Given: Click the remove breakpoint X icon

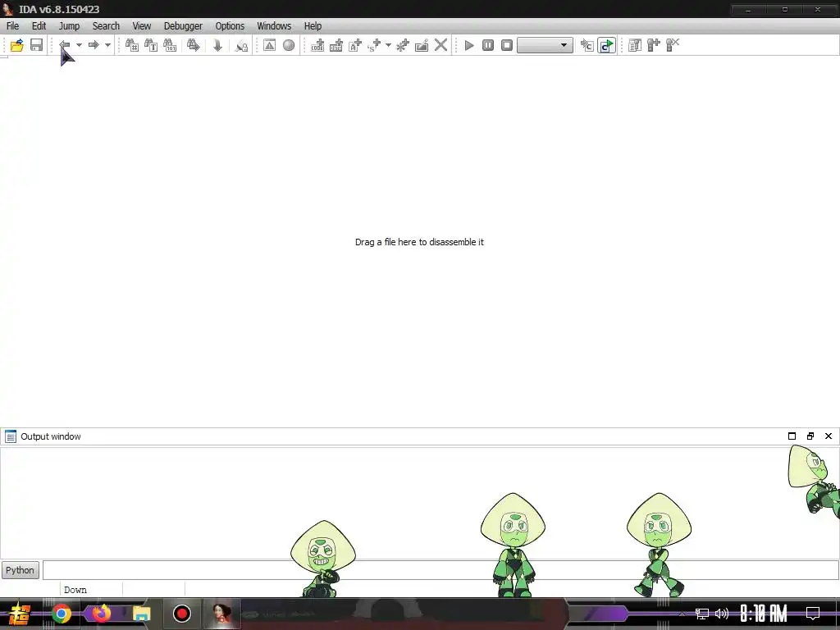Looking at the screenshot, I should [673, 46].
